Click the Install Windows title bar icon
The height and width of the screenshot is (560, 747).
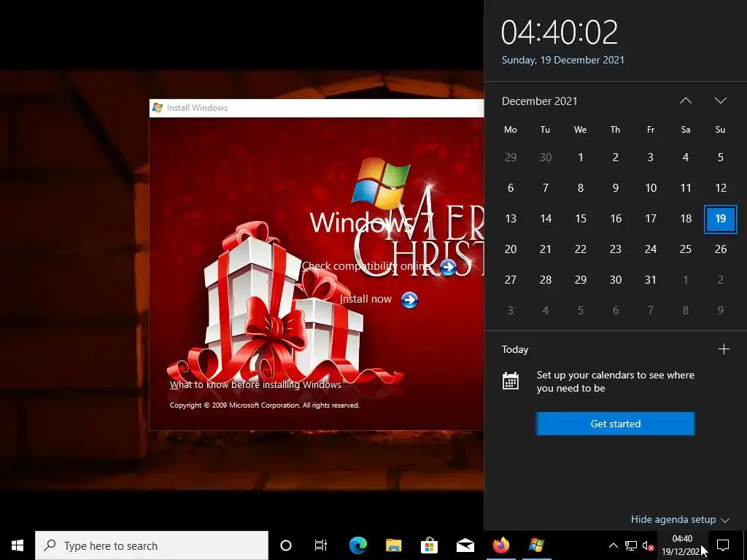tap(158, 108)
